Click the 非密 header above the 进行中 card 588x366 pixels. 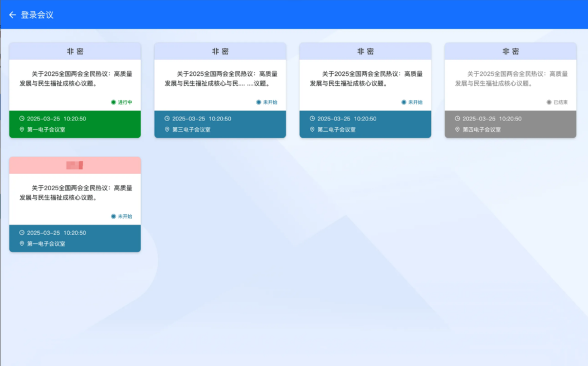click(75, 51)
